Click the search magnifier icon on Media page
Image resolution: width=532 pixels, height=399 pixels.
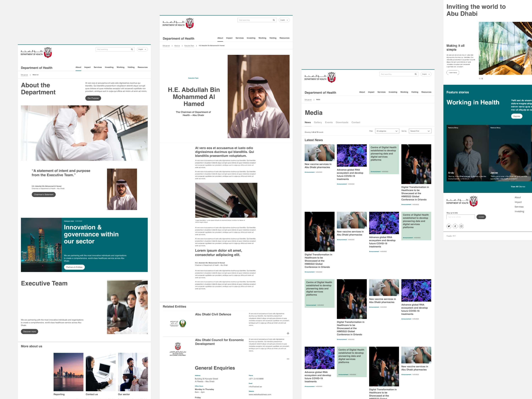tap(416, 74)
